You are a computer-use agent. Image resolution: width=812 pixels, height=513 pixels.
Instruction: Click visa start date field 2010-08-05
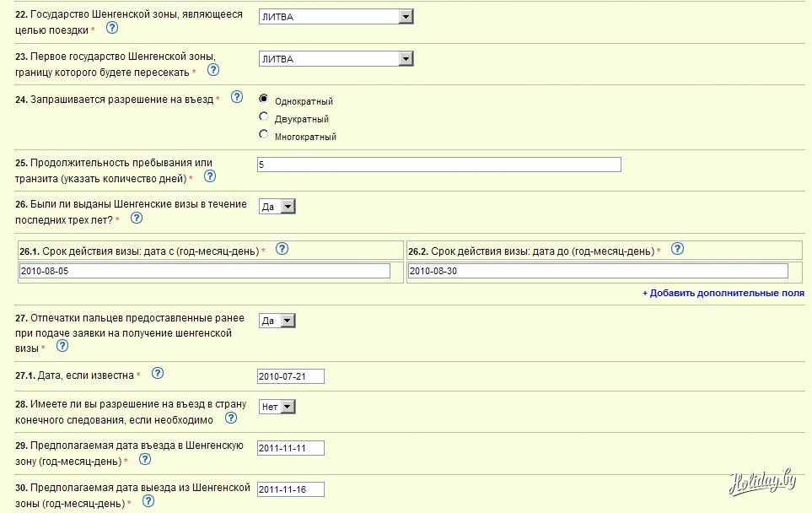pos(204,271)
